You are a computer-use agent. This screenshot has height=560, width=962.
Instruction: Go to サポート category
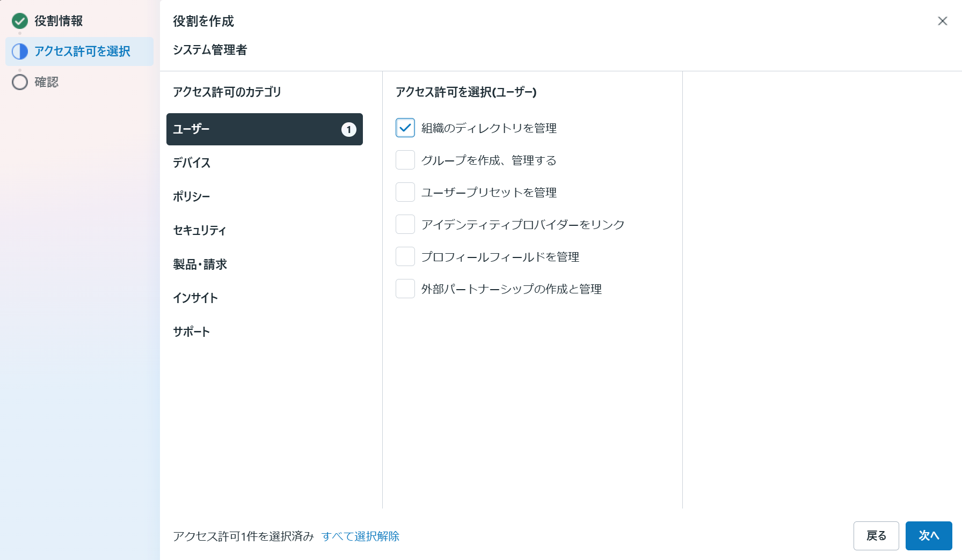pos(192,332)
